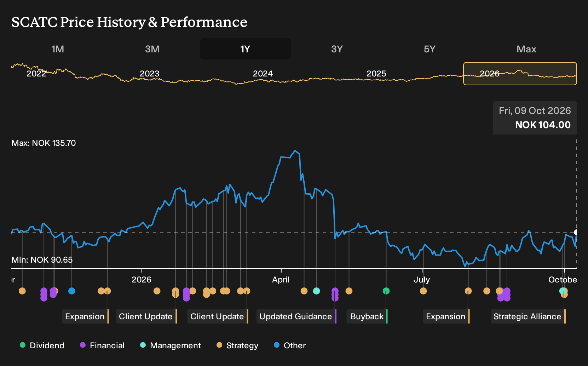Image resolution: width=588 pixels, height=366 pixels.
Task: Click the Min: NOK 90.65 label
Action: (42, 260)
